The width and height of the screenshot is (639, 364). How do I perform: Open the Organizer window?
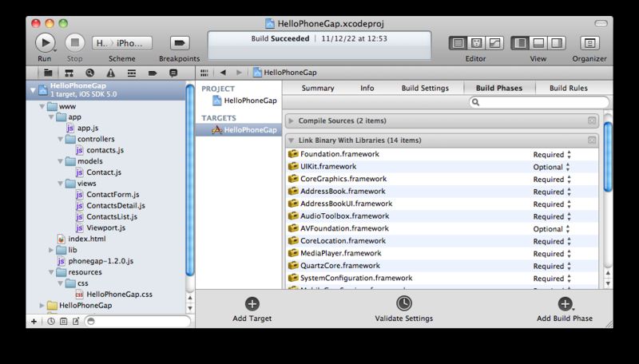point(589,43)
